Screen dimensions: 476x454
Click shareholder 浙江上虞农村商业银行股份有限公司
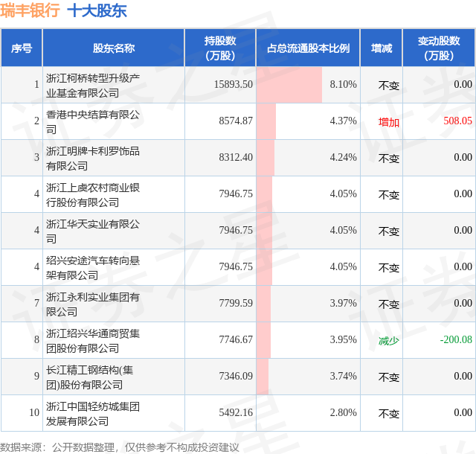click(x=93, y=195)
